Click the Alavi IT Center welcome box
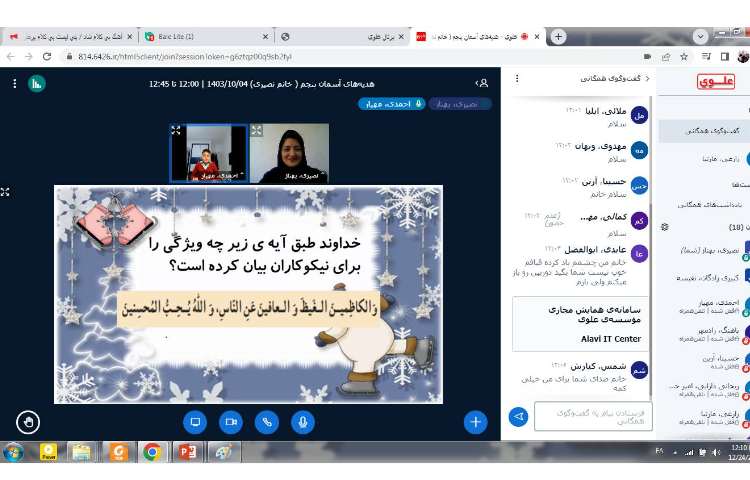The image size is (750, 480). (580, 324)
